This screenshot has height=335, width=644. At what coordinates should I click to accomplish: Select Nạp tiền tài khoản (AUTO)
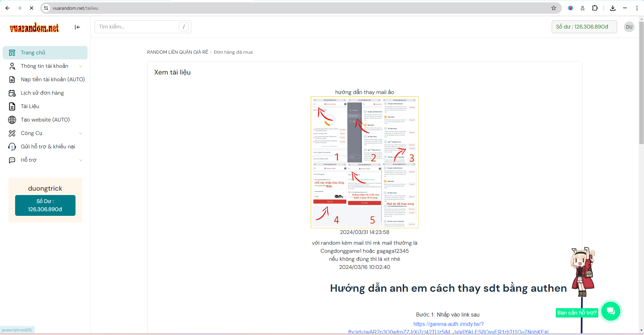point(53,80)
